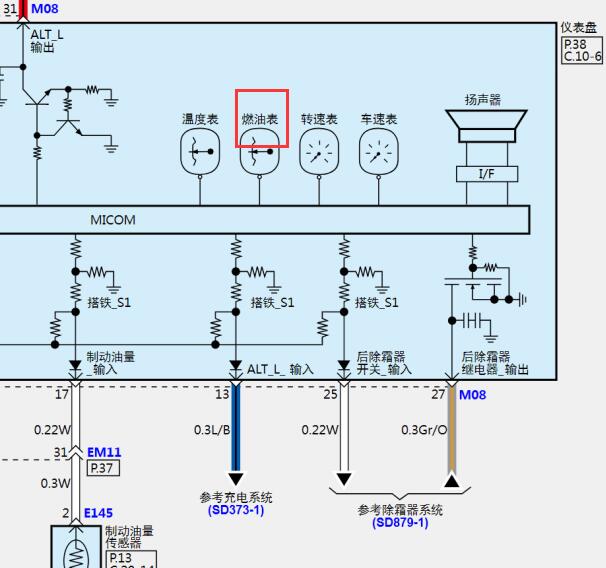This screenshot has height=568, width=606.
Task: Click the M08 label at the top left
Action: pyautogui.click(x=44, y=8)
